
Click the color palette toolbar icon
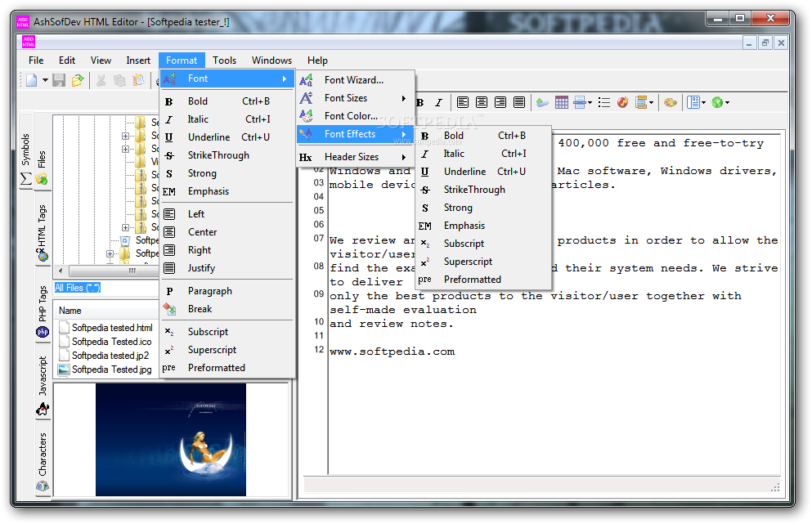(x=670, y=102)
